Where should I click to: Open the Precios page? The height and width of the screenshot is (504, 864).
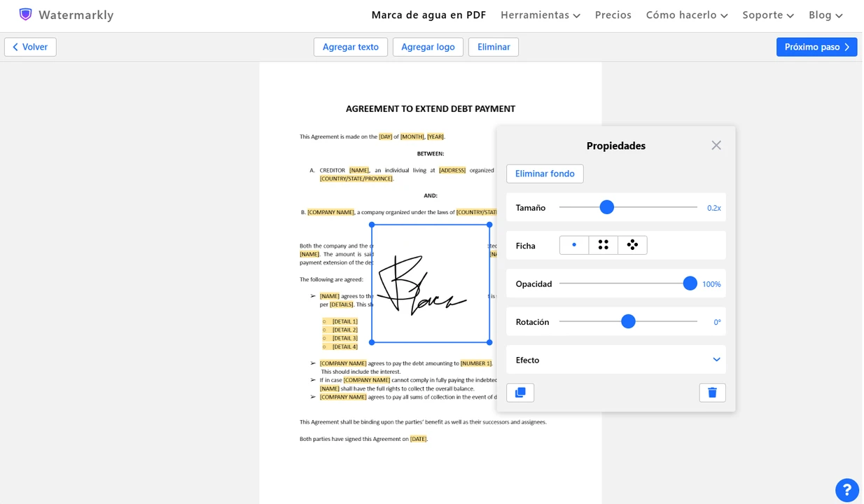point(613,15)
